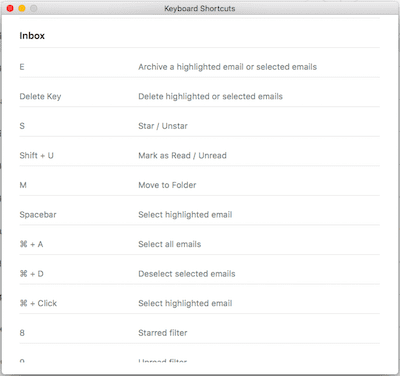400x376 pixels.
Task: Click 'Mark as Read / Unread' description
Action: (x=182, y=156)
